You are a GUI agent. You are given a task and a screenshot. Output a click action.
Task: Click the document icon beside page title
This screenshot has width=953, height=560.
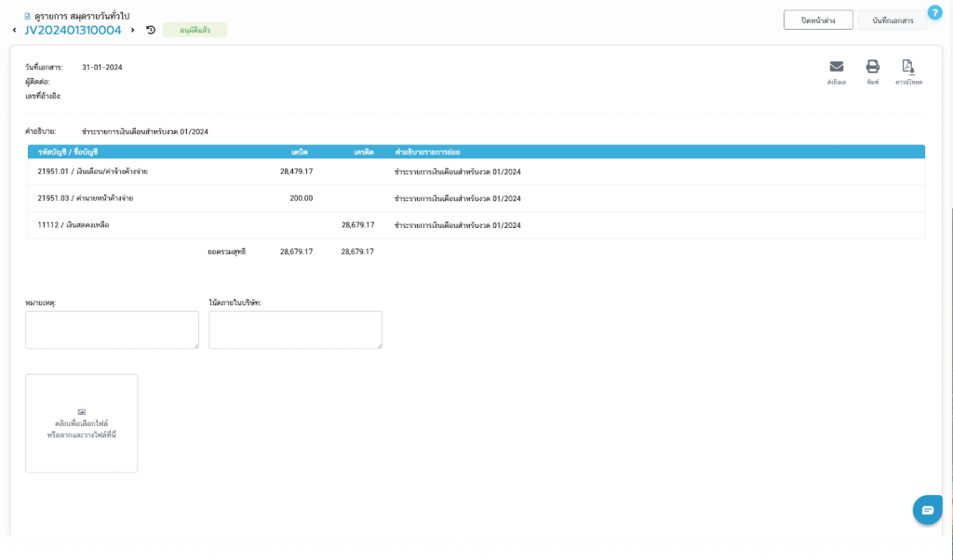pyautogui.click(x=27, y=16)
